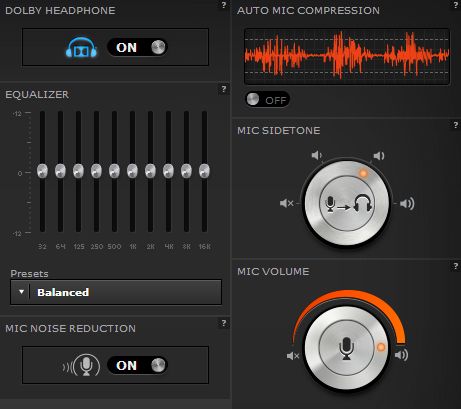461x409 pixels.
Task: Click the max volume icon beside Mic Volume knob
Action: [401, 355]
